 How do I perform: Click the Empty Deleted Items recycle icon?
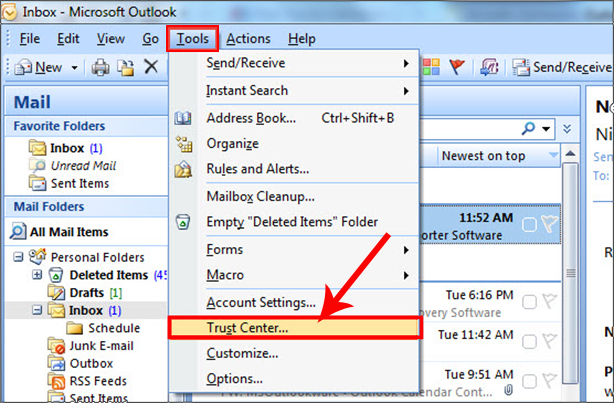(182, 222)
